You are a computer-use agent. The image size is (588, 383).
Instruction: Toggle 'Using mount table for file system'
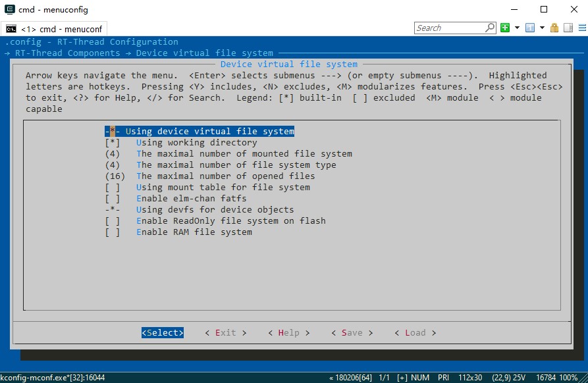(x=207, y=188)
